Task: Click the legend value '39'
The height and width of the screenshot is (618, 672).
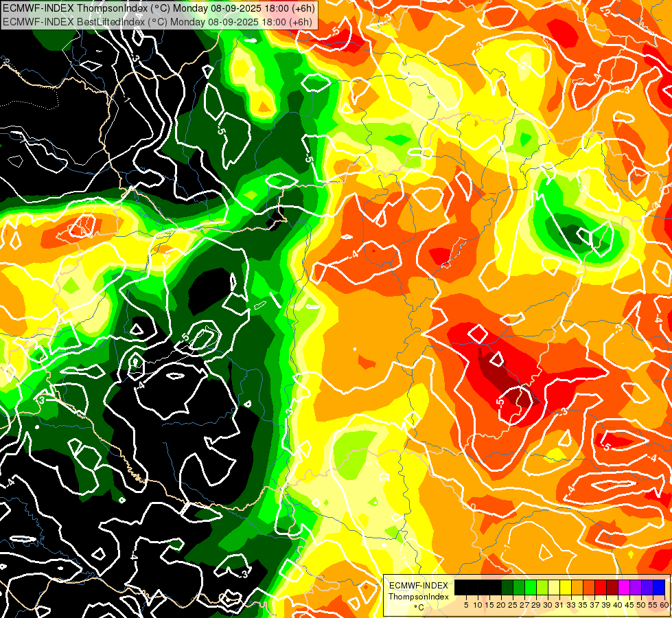Action: 606,605
